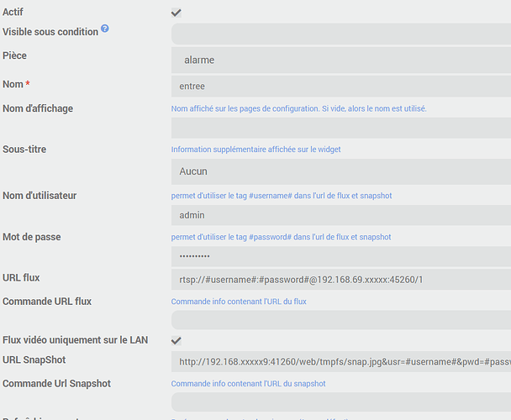Click the Commande Url Snapshot input field
Viewport: 511px width, 420px height.
[340, 402]
